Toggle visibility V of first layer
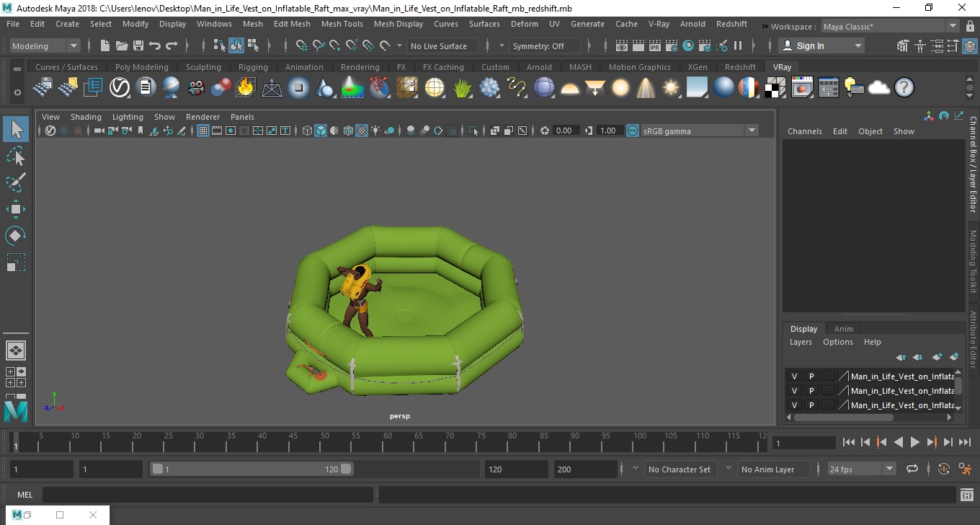 (794, 376)
